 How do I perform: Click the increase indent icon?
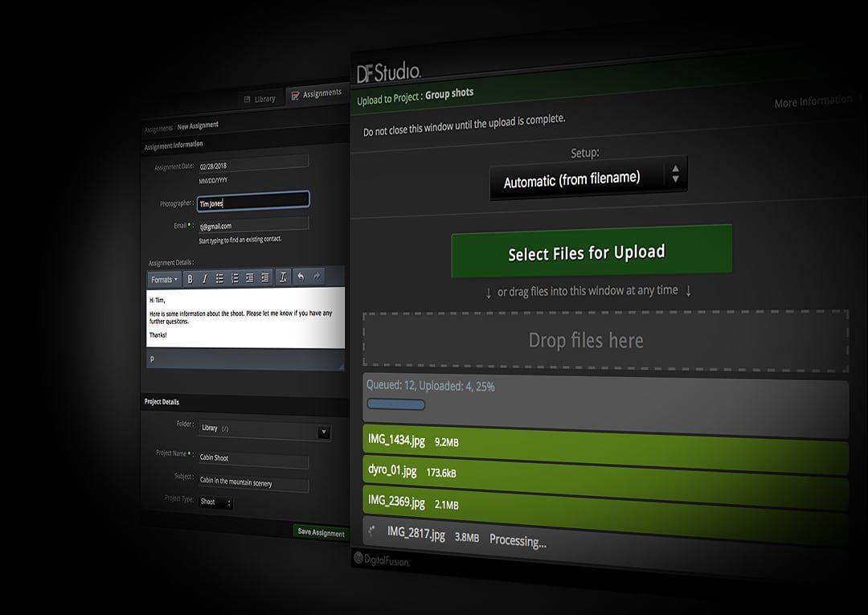point(265,278)
